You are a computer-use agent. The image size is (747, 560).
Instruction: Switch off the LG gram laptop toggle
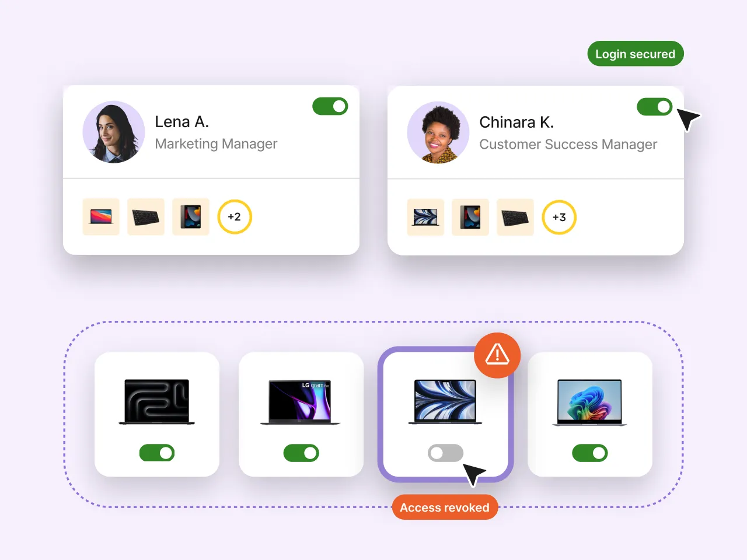301,453
